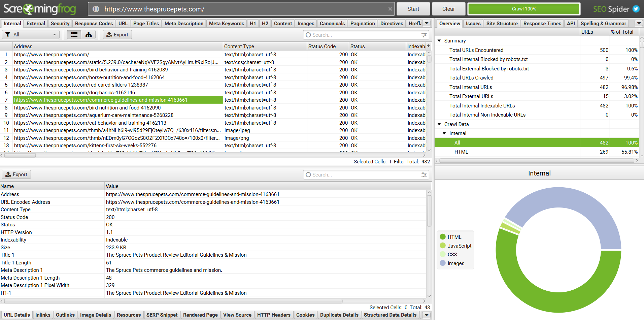Open the Security tab
This screenshot has height=320, width=644.
tap(60, 23)
